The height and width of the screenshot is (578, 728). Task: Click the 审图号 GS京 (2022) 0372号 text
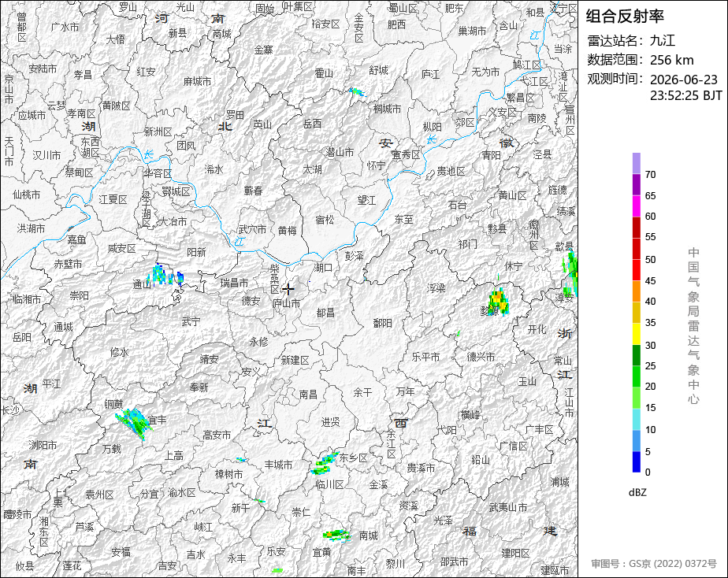654,564
